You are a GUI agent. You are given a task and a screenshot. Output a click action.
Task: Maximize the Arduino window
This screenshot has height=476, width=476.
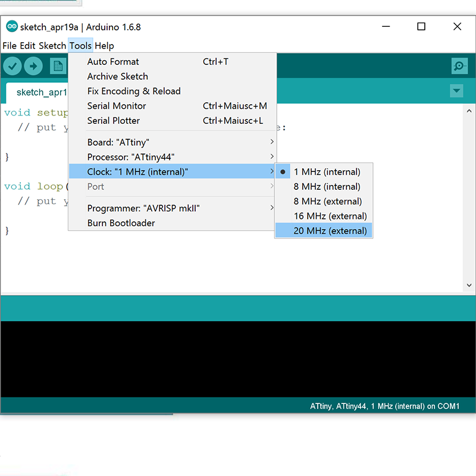click(421, 27)
